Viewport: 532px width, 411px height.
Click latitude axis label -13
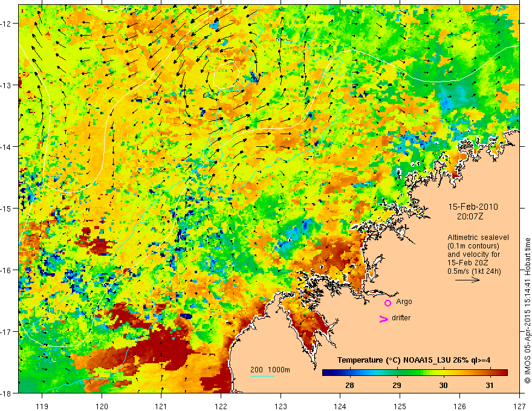click(x=7, y=85)
